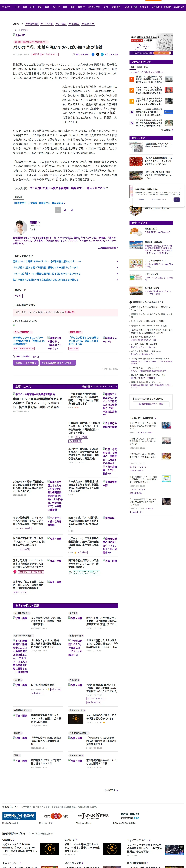Viewport: 186px width, 868px height.
Task: Open rank 2 トム・クルーズ thumbnail
Action: tap(168, 90)
